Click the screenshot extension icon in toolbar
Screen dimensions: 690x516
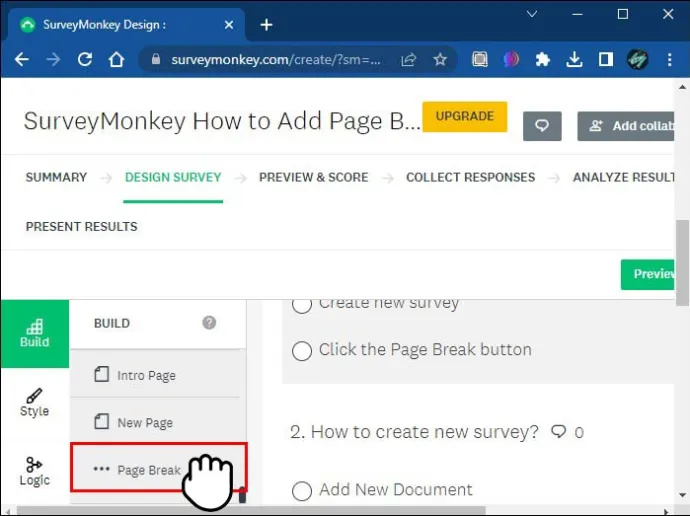click(480, 59)
